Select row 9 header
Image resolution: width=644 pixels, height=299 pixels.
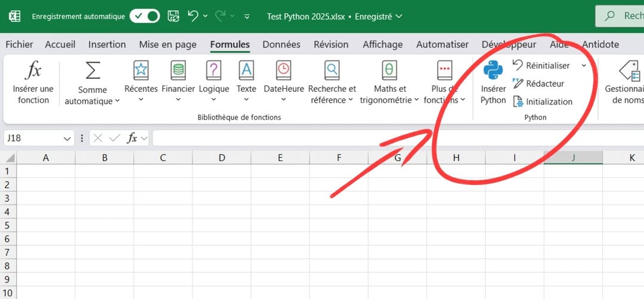(x=8, y=279)
